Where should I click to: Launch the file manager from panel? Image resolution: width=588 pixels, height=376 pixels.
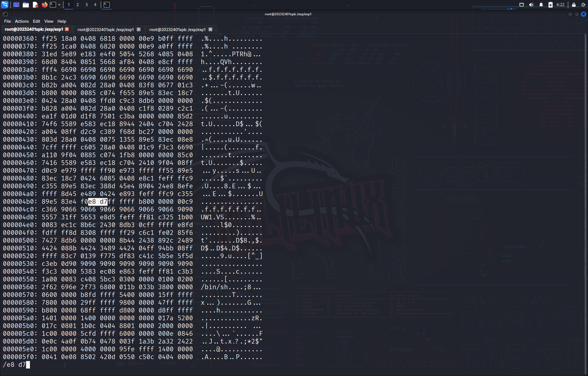click(26, 5)
